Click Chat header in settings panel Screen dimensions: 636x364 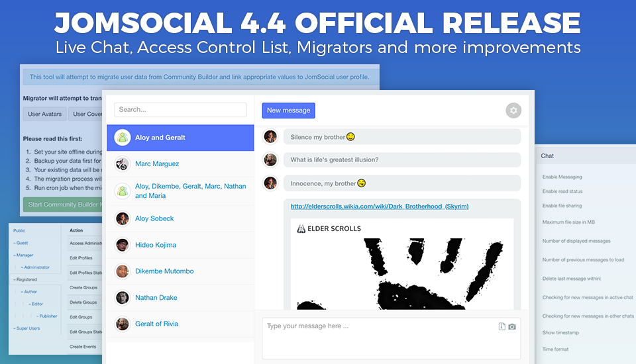pyautogui.click(x=547, y=156)
